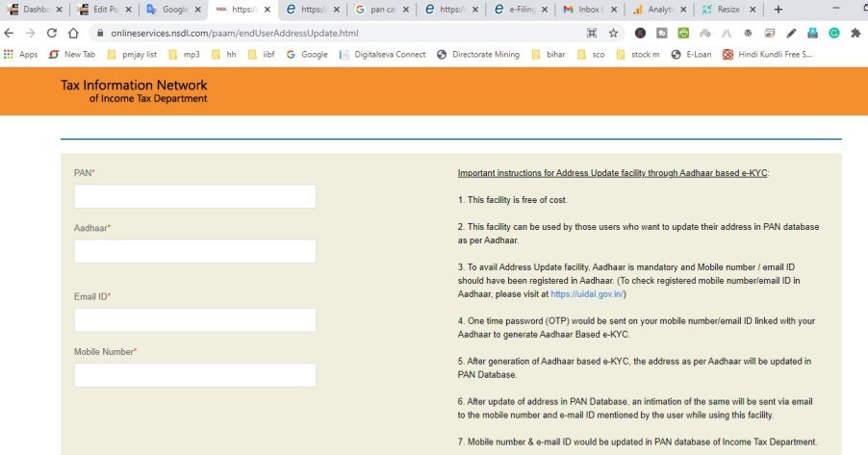Open the browser home page icon
Viewport: 868px width, 455px height.
[73, 34]
